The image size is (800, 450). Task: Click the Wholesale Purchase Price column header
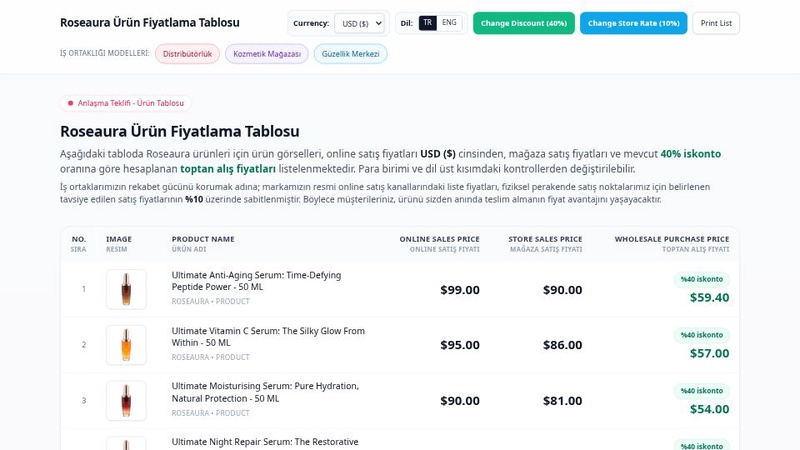(x=671, y=244)
